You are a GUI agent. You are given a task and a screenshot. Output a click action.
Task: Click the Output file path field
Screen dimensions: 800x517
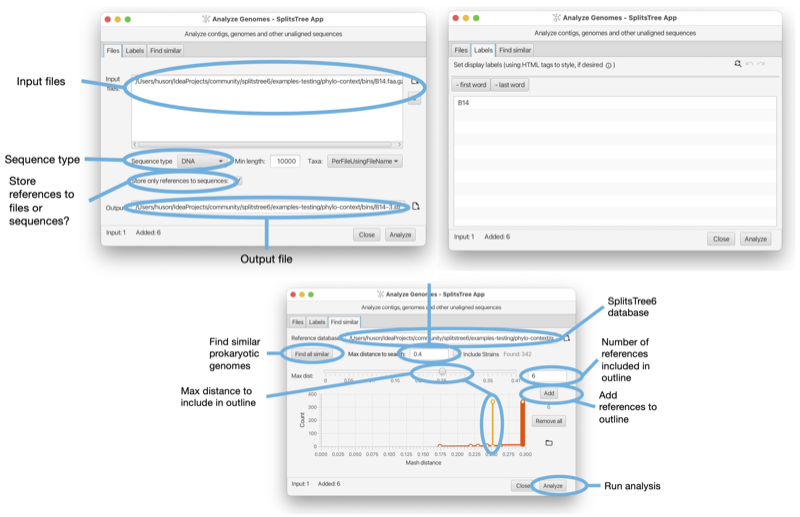(267, 207)
